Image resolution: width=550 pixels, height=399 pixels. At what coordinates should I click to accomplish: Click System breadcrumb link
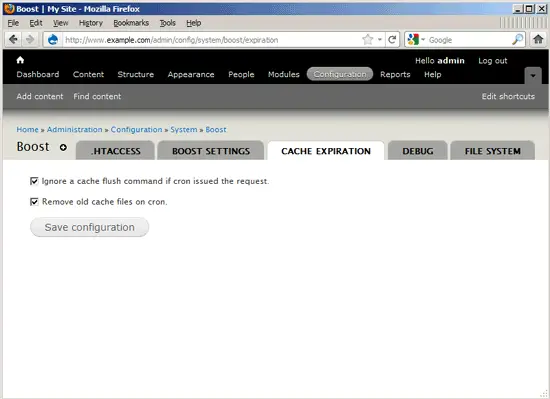pyautogui.click(x=184, y=130)
